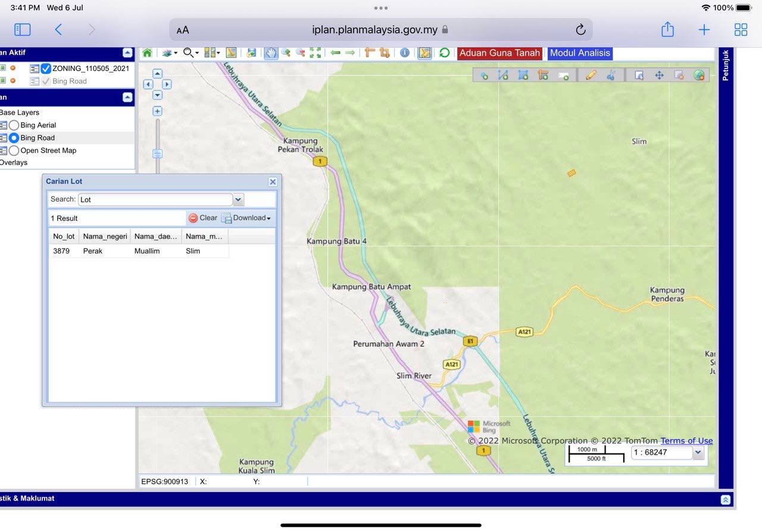This screenshot has height=532, width=762.
Task: Go to previous map extent green arrow
Action: pyautogui.click(x=335, y=53)
